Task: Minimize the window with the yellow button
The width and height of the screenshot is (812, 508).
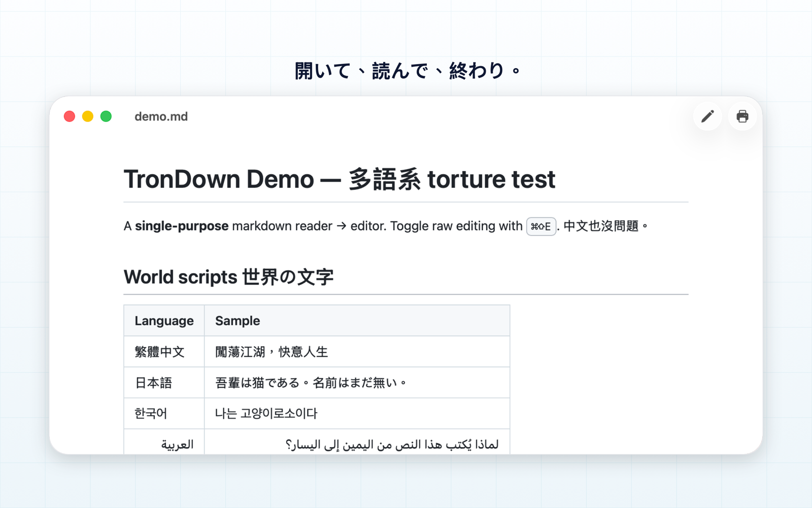Action: [88, 116]
